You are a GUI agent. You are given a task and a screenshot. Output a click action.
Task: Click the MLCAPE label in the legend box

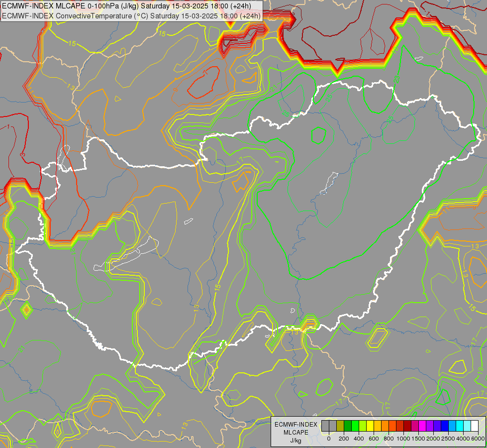[x=296, y=433]
